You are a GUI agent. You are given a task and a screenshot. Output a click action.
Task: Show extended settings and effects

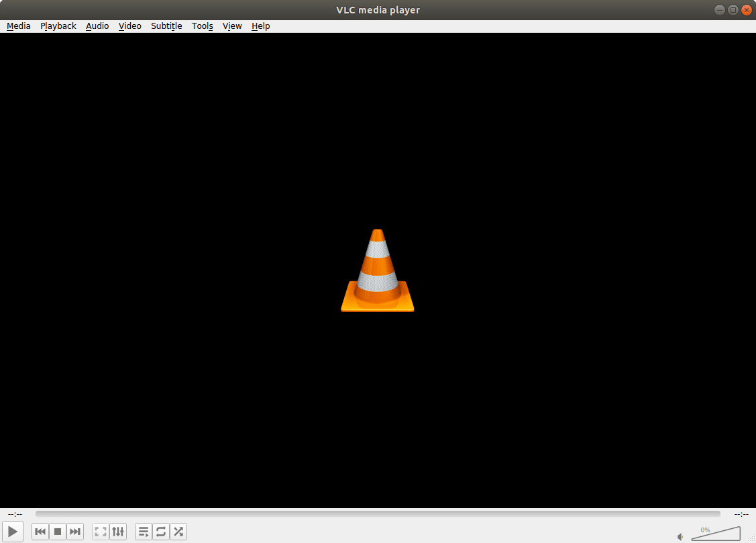(x=118, y=532)
